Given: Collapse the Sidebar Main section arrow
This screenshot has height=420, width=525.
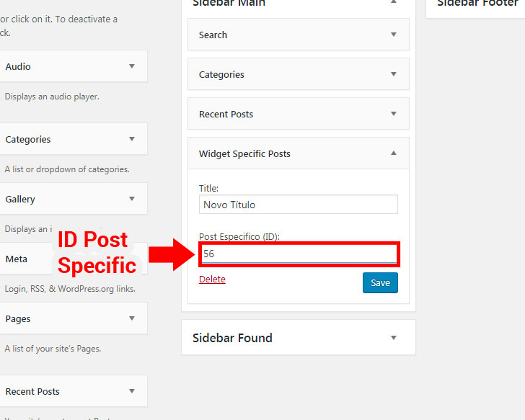Looking at the screenshot, I should pos(394,2).
